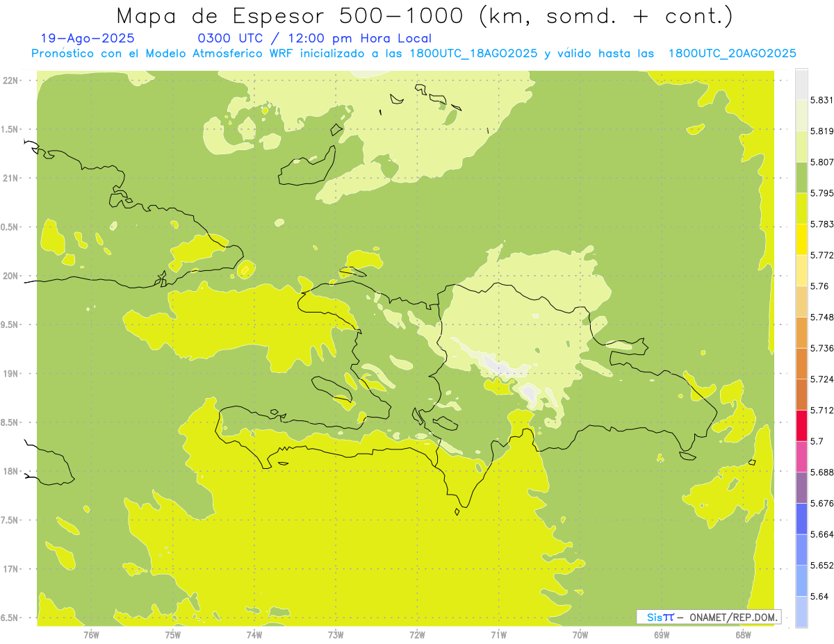
Task: Click the orange swatch between 5.736 and 5.748
Action: tap(801, 333)
